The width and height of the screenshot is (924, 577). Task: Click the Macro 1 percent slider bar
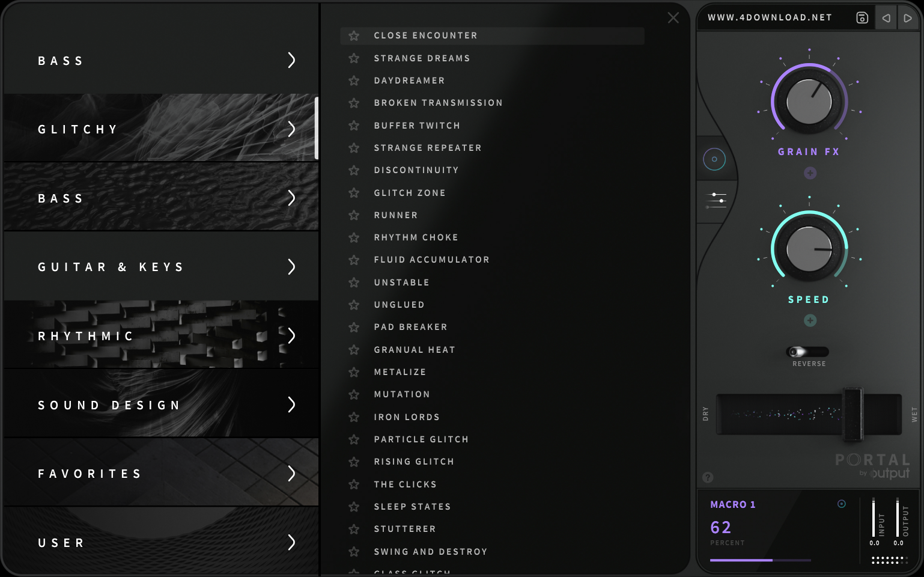(761, 560)
